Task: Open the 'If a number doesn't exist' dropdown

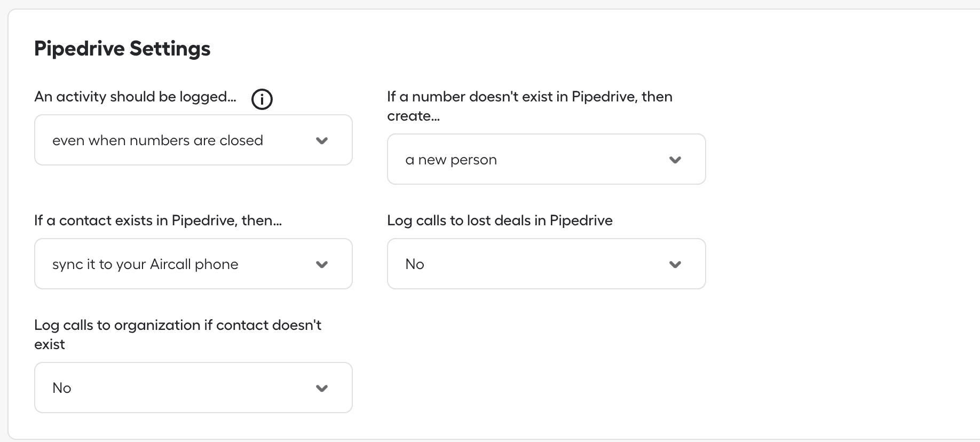Action: click(547, 159)
